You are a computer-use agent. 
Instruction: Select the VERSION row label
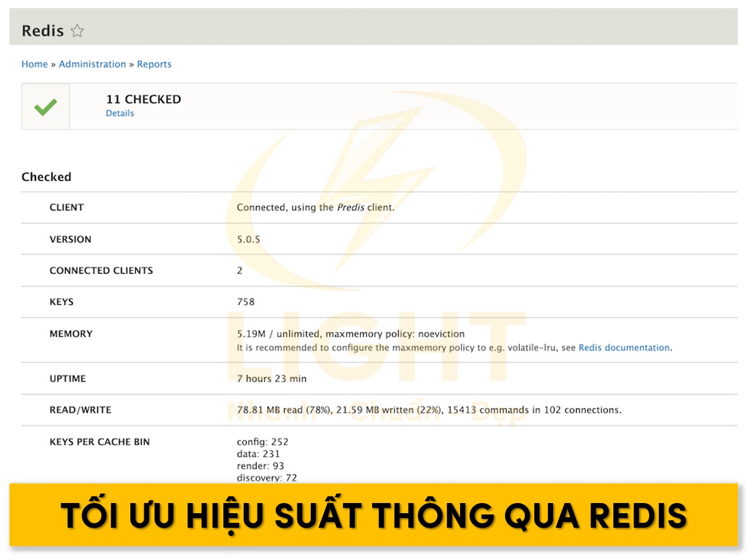click(70, 239)
